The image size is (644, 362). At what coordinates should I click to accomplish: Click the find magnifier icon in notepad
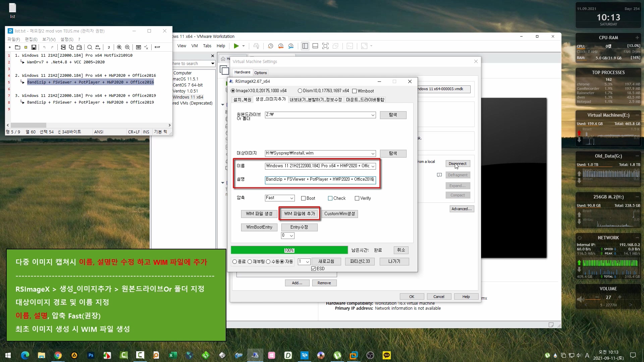click(90, 47)
